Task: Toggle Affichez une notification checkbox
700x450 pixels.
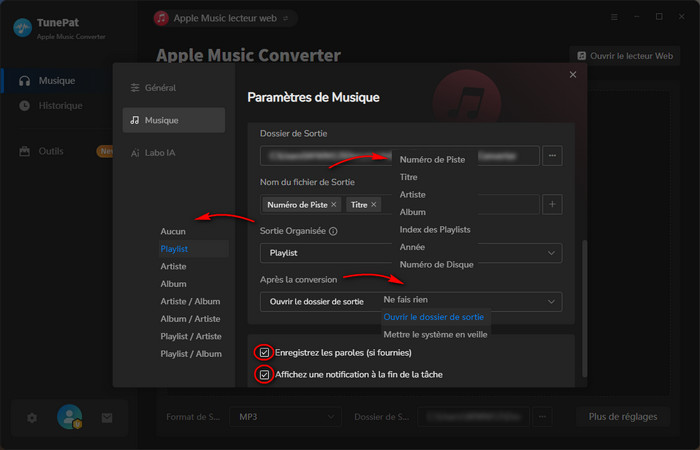Action: point(264,375)
